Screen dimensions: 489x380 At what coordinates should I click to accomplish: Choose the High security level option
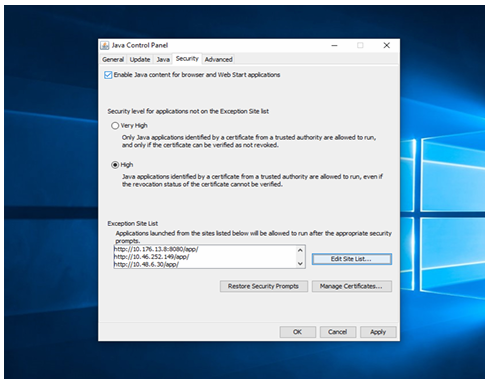tap(115, 165)
